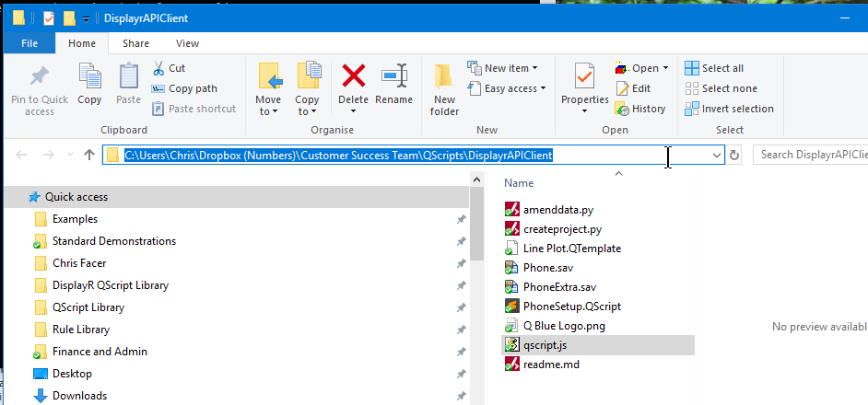This screenshot has height=405, width=868.
Task: Expand the Move to dropdown
Action: click(268, 111)
